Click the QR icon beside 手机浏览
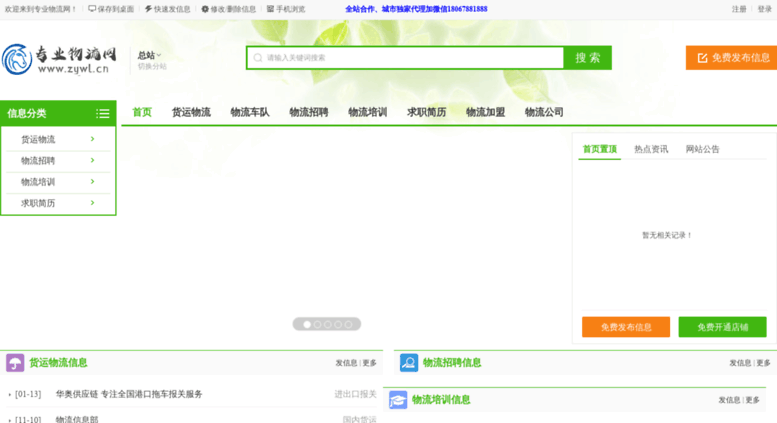This screenshot has width=777, height=423. coord(270,9)
